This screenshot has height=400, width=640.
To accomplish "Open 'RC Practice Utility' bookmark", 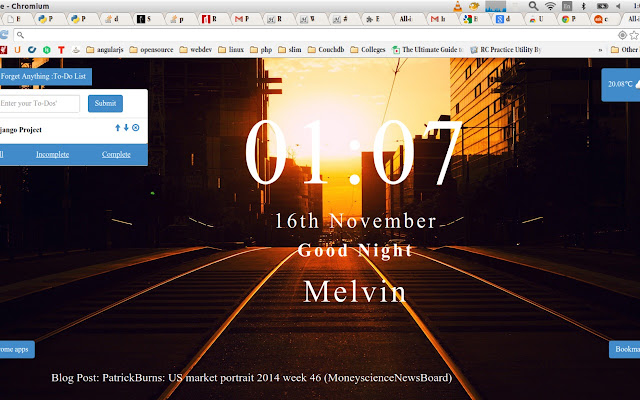I will click(505, 50).
